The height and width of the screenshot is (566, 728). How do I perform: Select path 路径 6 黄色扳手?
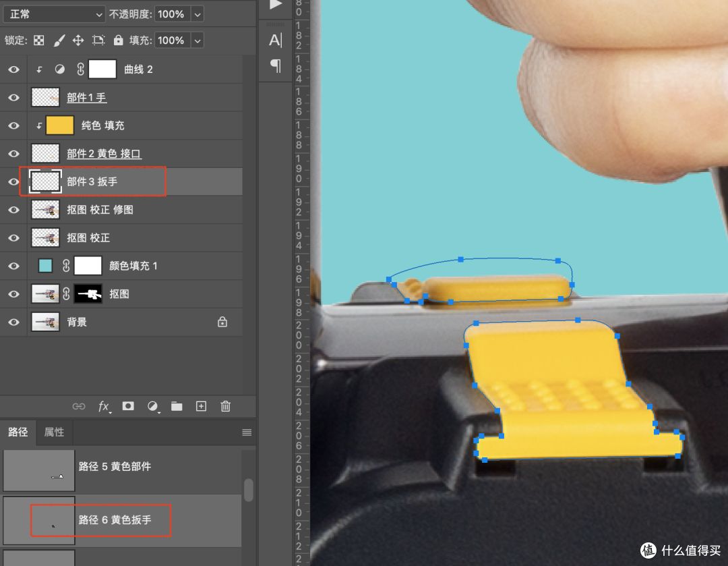pos(122,520)
